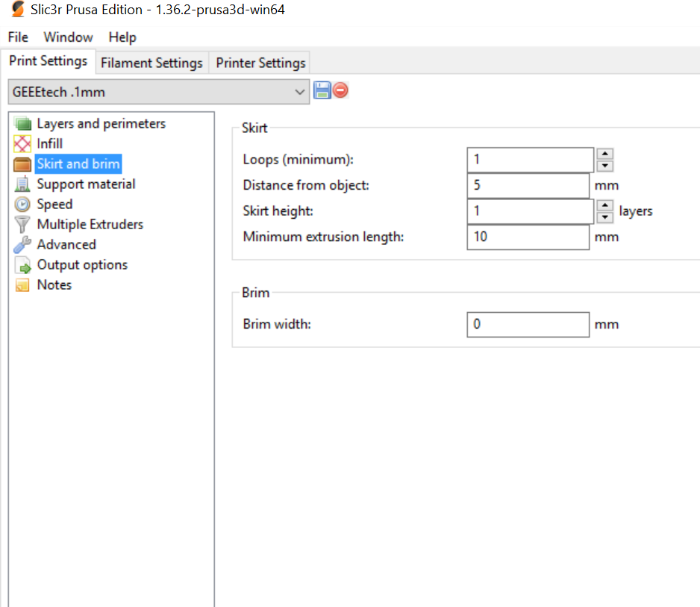Switch to the Print Settings tab
The image size is (700, 607).
pos(49,60)
